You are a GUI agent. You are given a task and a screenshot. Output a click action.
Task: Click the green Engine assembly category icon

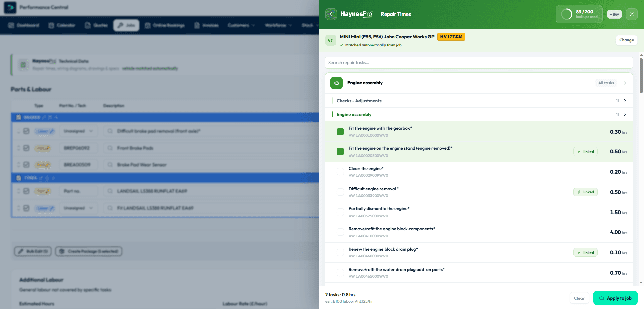(337, 83)
